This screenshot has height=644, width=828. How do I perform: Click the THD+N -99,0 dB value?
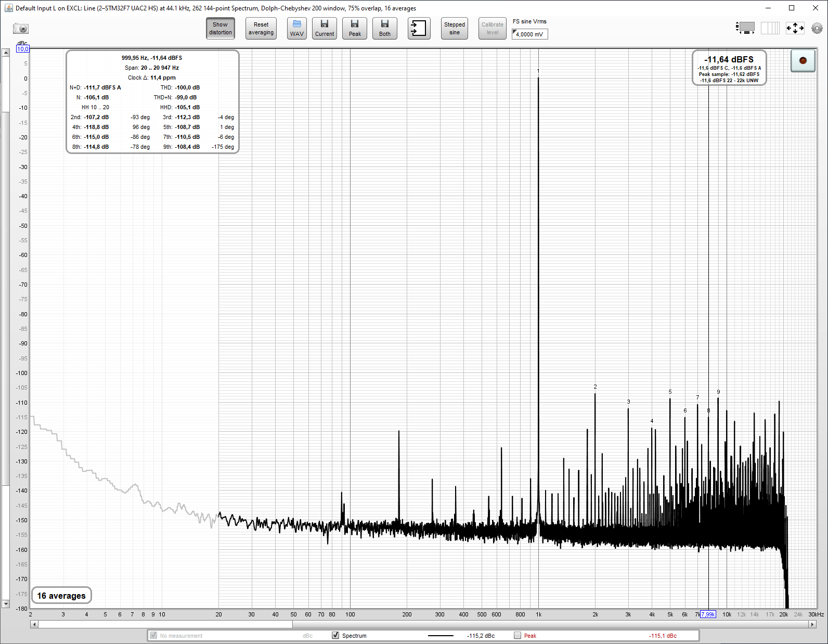click(186, 97)
